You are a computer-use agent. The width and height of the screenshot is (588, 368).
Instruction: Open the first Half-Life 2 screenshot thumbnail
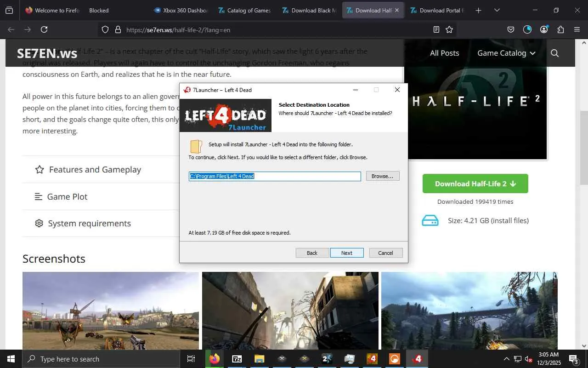[x=111, y=310]
